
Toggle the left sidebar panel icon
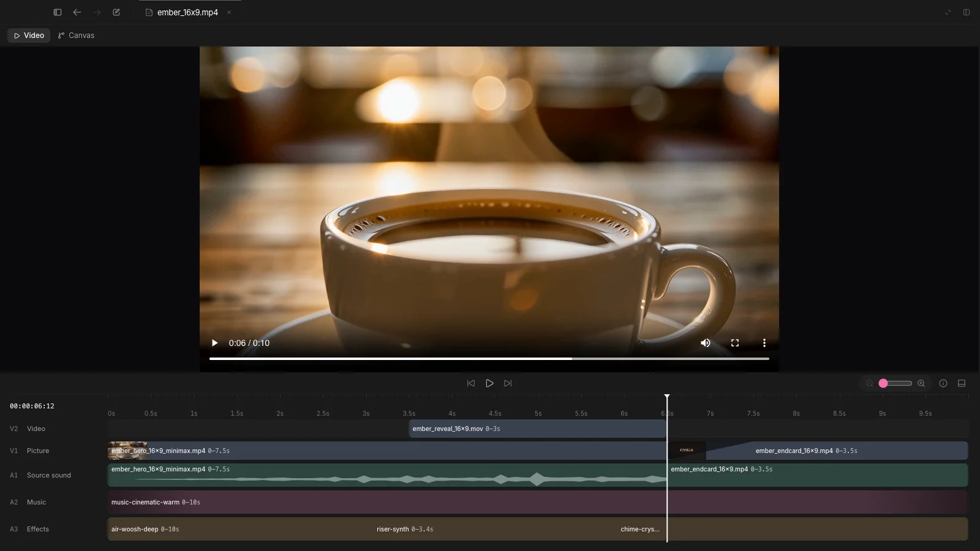[58, 12]
